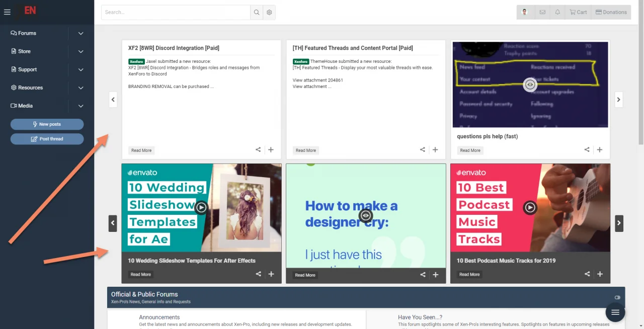Toggle collapse of Official & Public Forums
This screenshot has width=644, height=329.
617,297
